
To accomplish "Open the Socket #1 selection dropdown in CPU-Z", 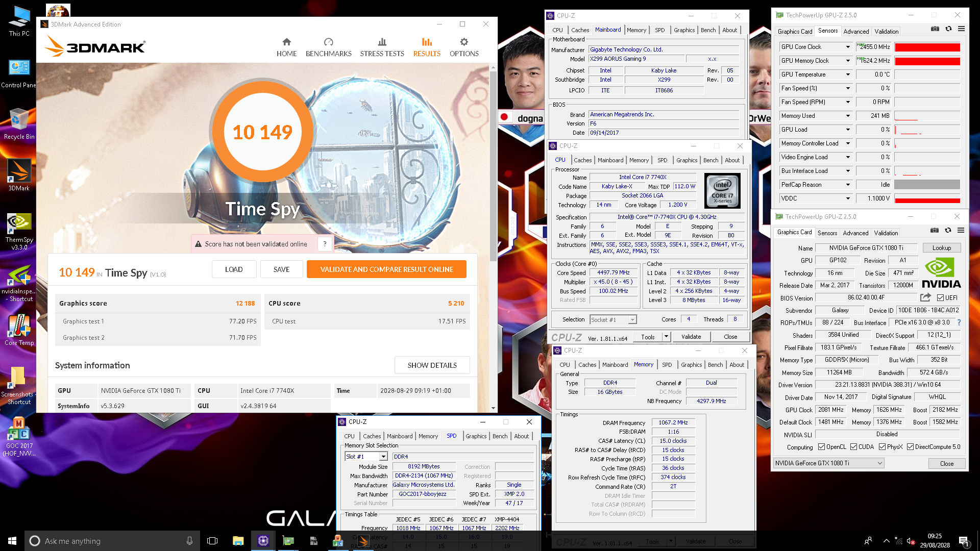I will (x=632, y=320).
